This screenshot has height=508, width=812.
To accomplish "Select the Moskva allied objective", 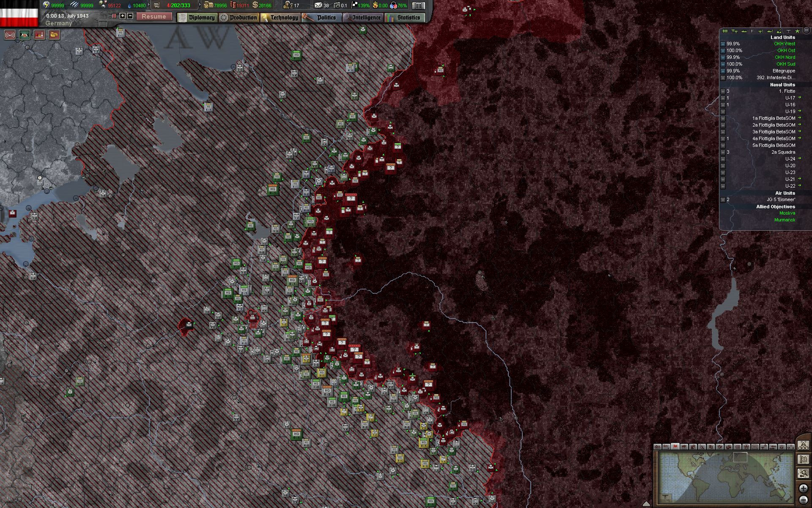I will pos(787,213).
